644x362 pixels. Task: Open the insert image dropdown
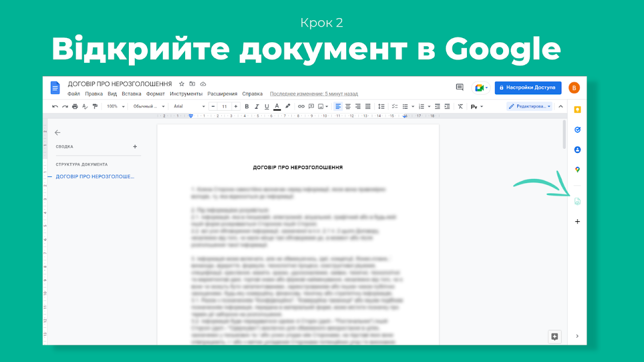point(324,107)
